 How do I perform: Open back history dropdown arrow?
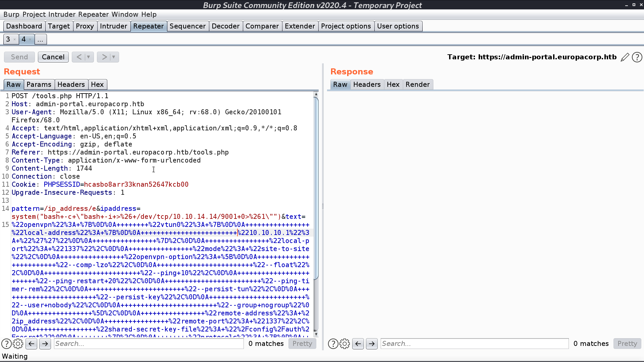coord(89,57)
